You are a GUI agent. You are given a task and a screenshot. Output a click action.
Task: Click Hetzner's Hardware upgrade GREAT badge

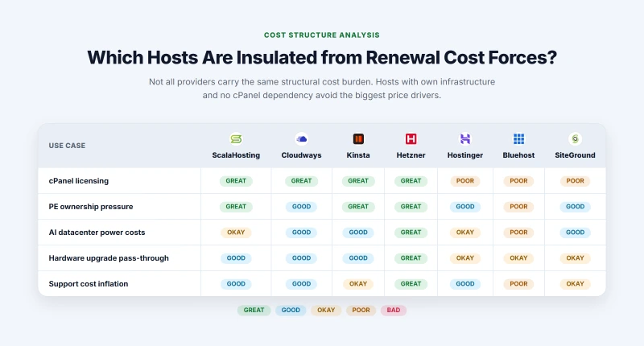(411, 258)
